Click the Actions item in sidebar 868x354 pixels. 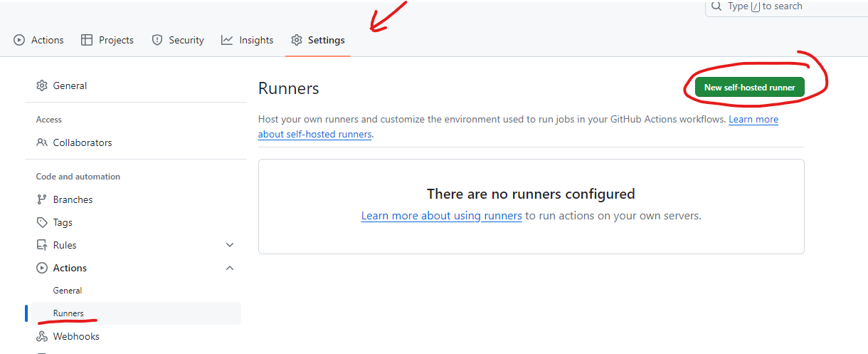136,268
